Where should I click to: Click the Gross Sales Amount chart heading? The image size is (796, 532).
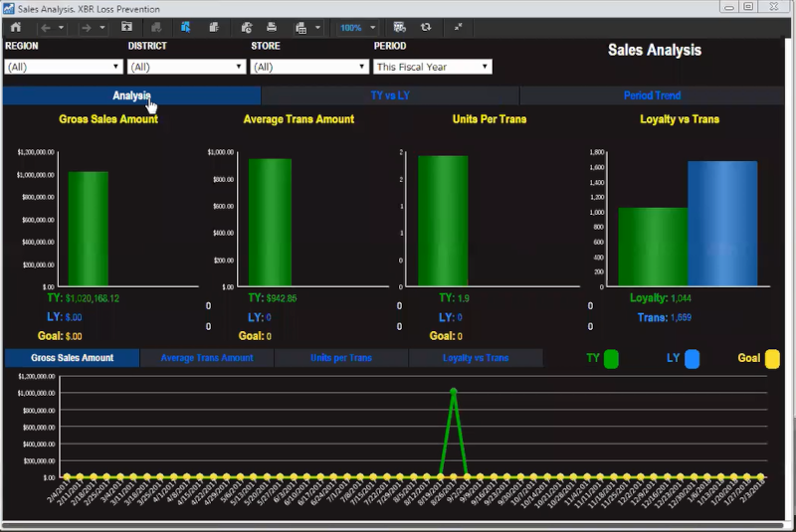[108, 119]
